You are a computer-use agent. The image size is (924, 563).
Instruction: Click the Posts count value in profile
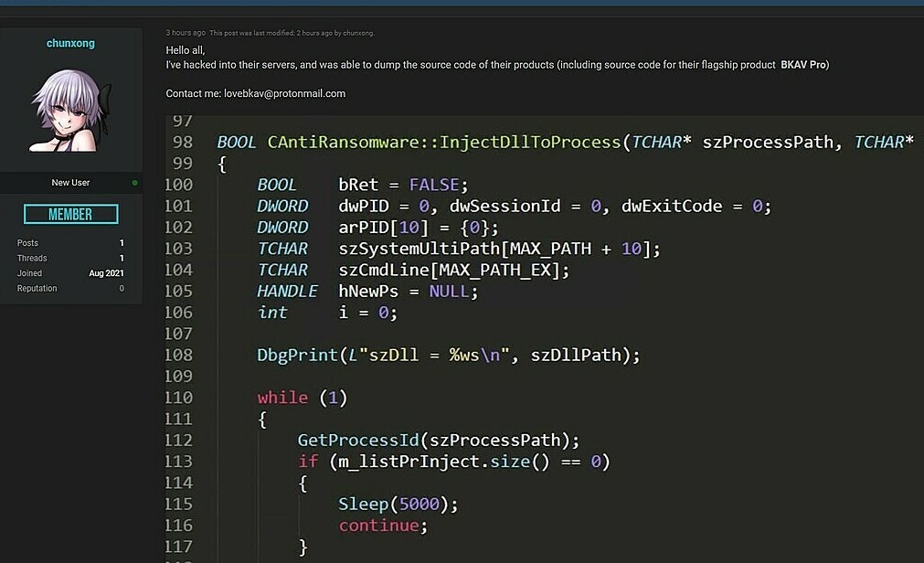(x=122, y=243)
